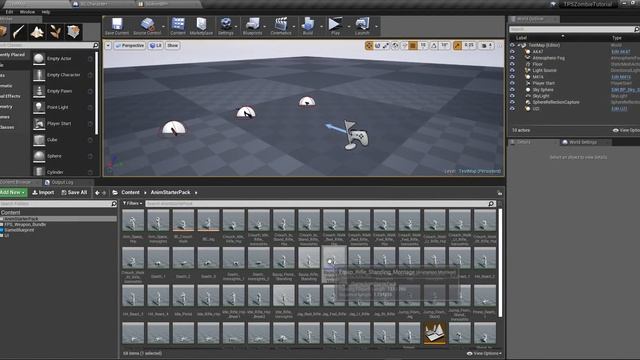Toggle visibility of Atmospheric Fog actor
The height and width of the screenshot is (360, 640).
pyautogui.click(x=512, y=58)
